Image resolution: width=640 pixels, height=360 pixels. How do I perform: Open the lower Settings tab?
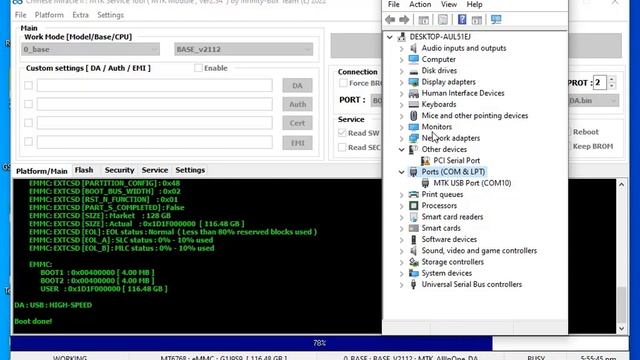[190, 170]
